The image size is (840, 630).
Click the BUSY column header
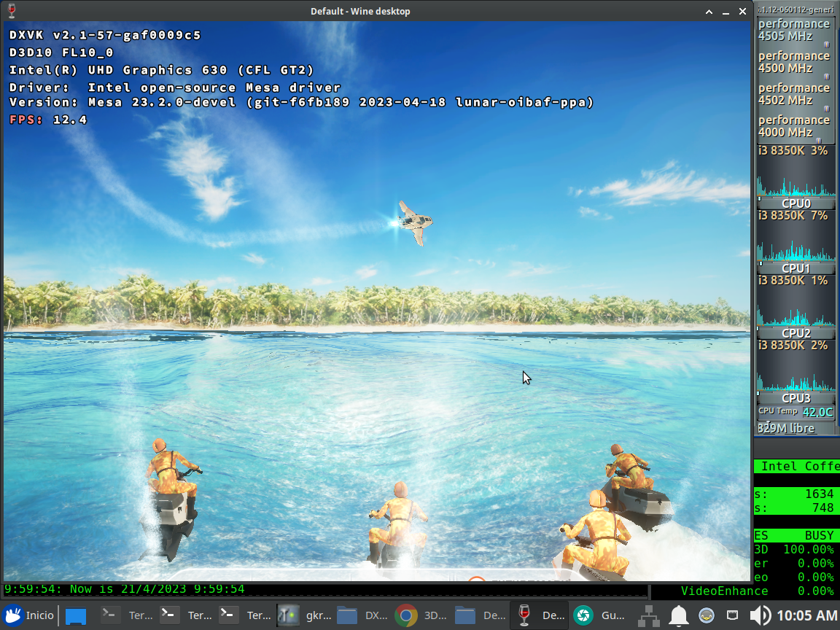point(819,536)
